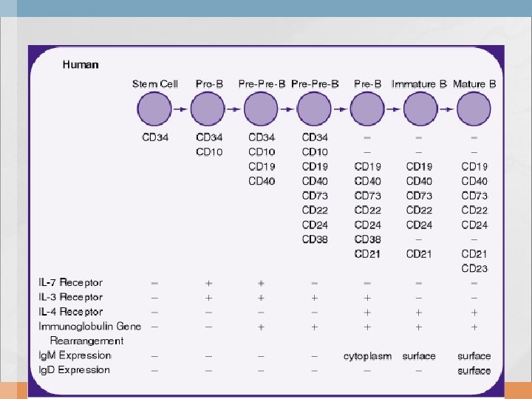Screen dimensions: 532x399
Task: Click CD73 under Immature B
Action: tap(419, 196)
